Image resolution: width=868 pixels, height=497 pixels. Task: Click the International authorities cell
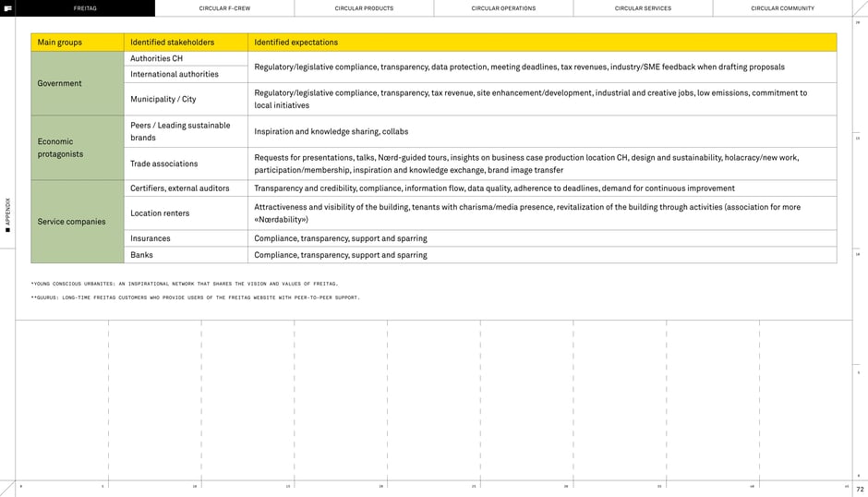tap(186, 74)
